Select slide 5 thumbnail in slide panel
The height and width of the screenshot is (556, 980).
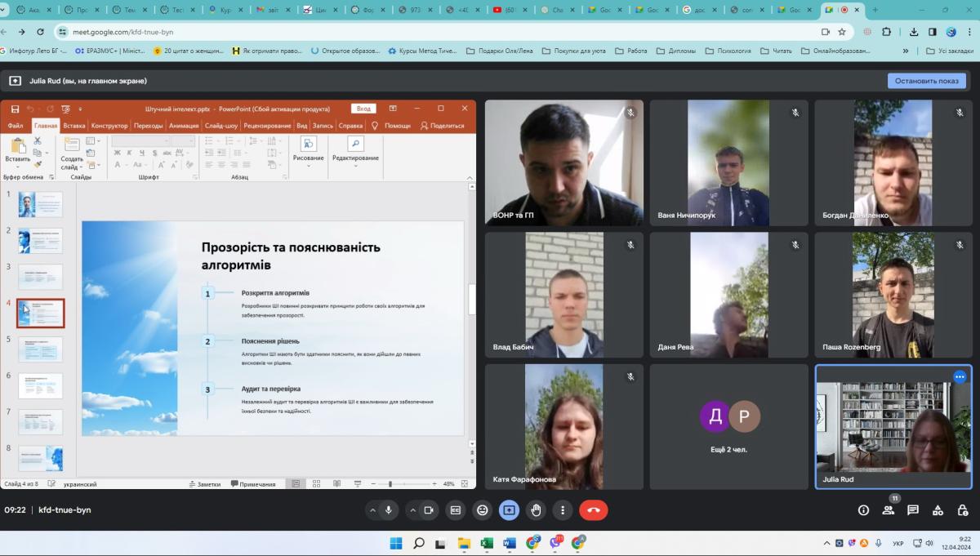40,349
